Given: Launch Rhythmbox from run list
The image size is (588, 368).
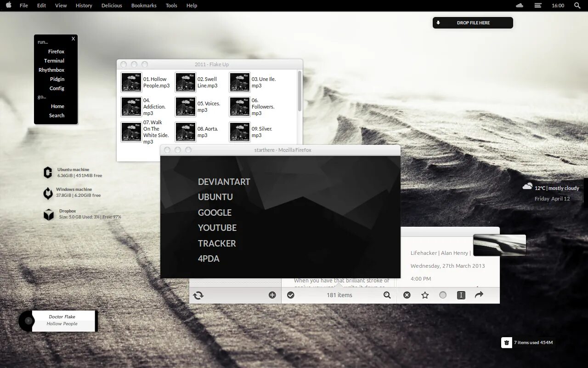Looking at the screenshot, I should (x=51, y=70).
